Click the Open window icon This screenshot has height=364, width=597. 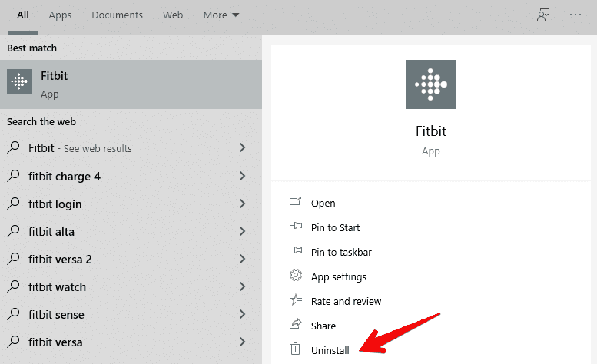point(296,201)
